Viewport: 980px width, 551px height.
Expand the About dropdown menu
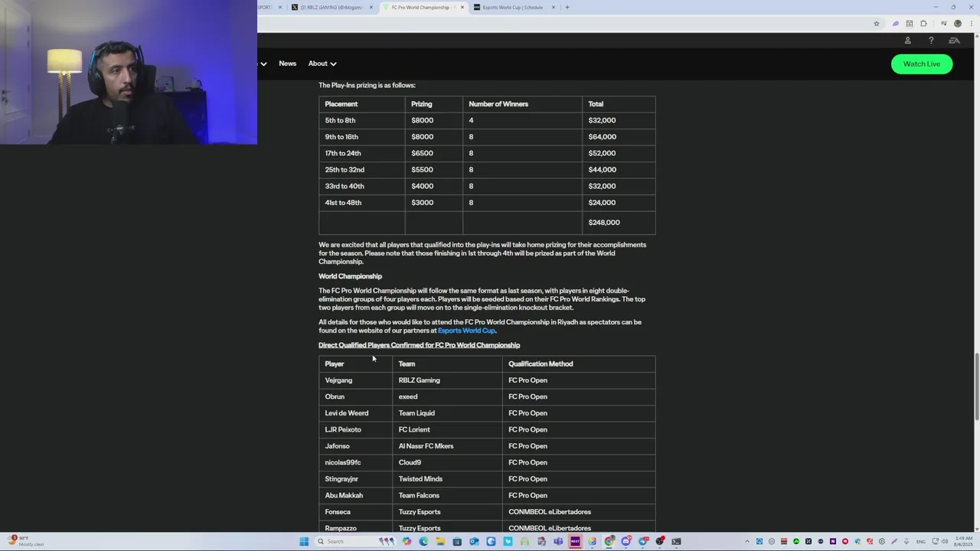tap(322, 64)
